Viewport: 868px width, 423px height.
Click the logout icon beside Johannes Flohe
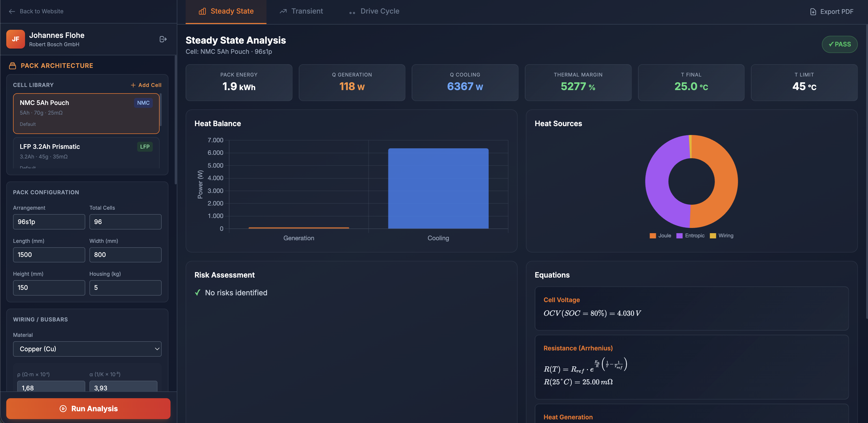[163, 39]
